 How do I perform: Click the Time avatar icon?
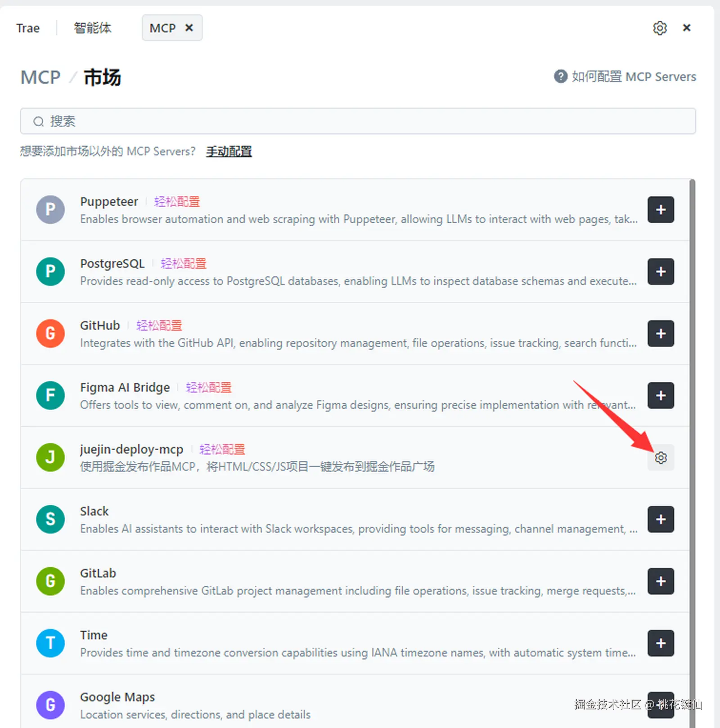pyautogui.click(x=50, y=643)
